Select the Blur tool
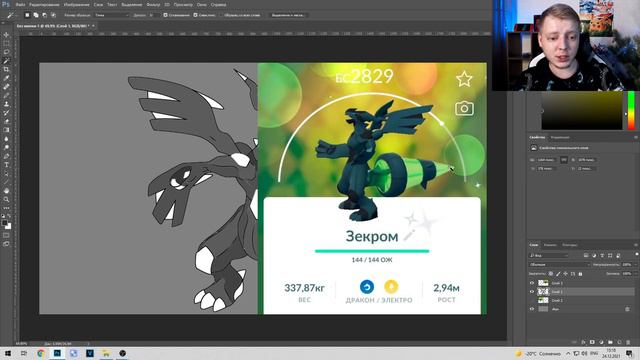Viewport: 640px width, 360px height. [x=6, y=139]
